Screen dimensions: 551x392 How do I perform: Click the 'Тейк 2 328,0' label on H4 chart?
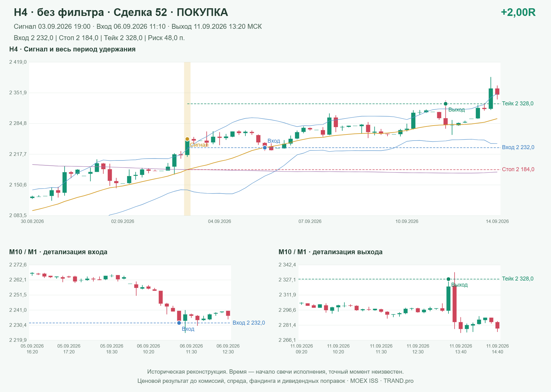point(518,104)
